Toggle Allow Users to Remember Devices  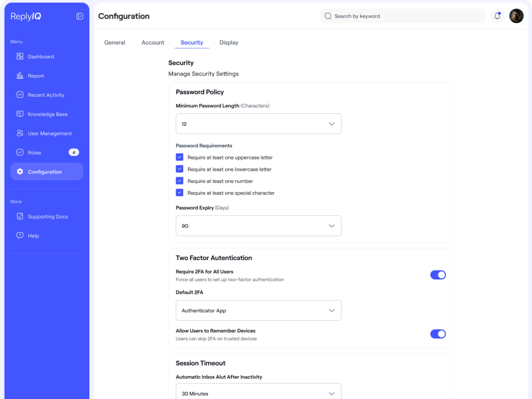[x=438, y=334]
